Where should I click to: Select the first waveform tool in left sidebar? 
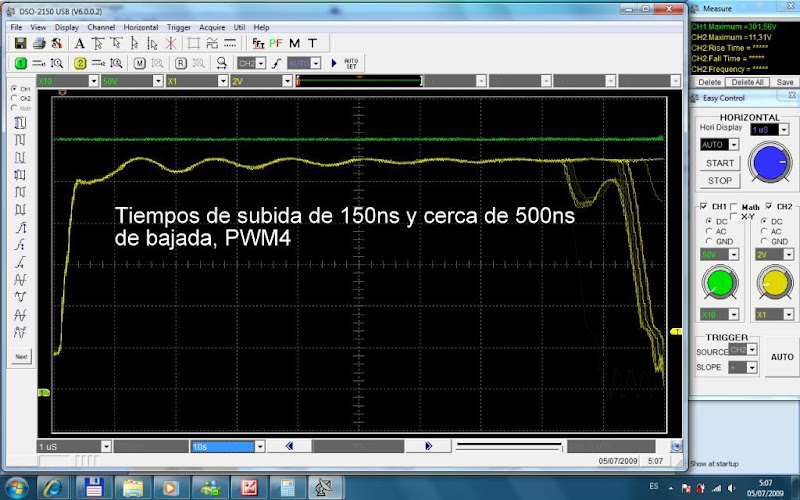click(x=20, y=123)
